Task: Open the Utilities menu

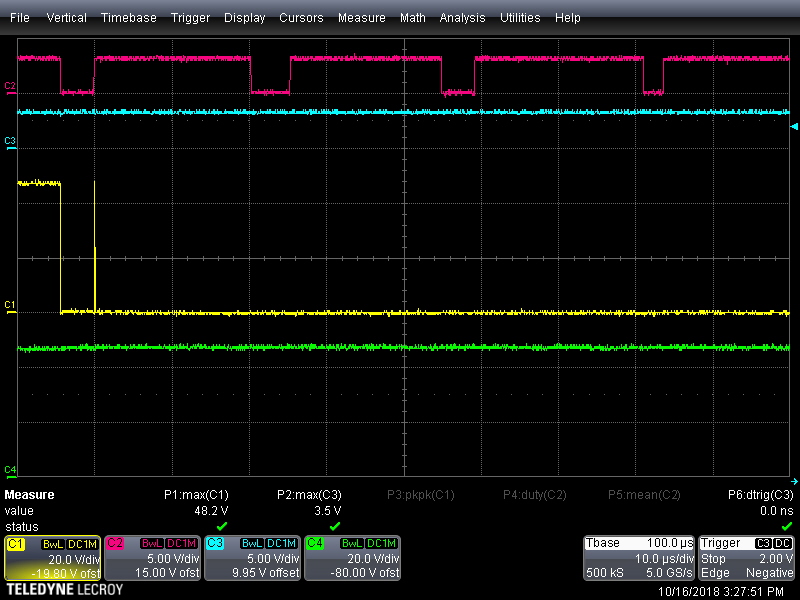Action: point(520,17)
